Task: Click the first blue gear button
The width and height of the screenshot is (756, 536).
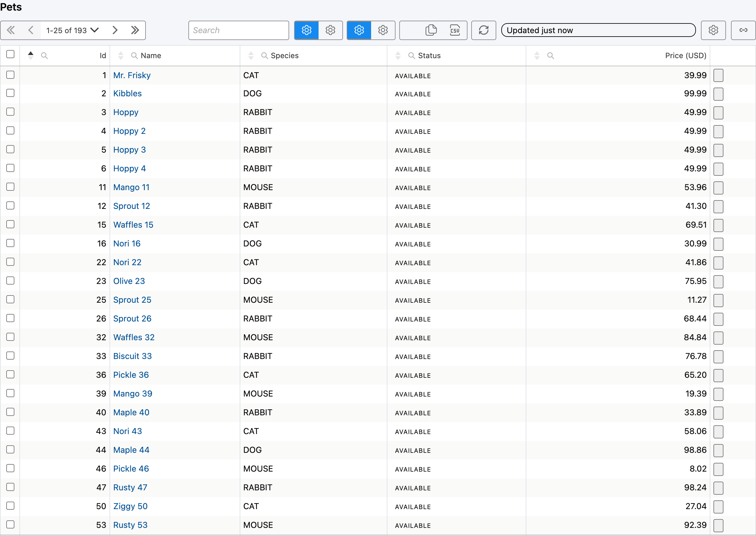Action: point(306,30)
